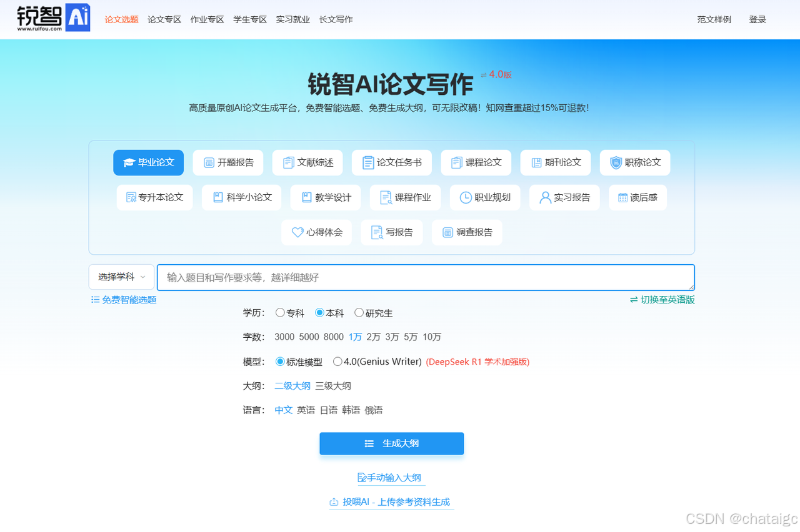Select 中文 as writing language
The image size is (800, 532).
(x=284, y=410)
